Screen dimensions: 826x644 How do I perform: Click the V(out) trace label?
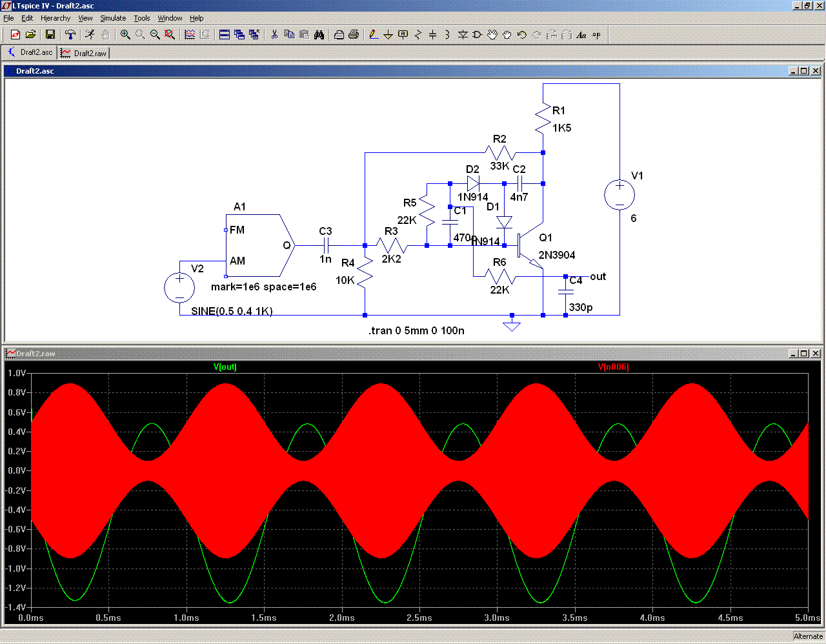coord(225,367)
